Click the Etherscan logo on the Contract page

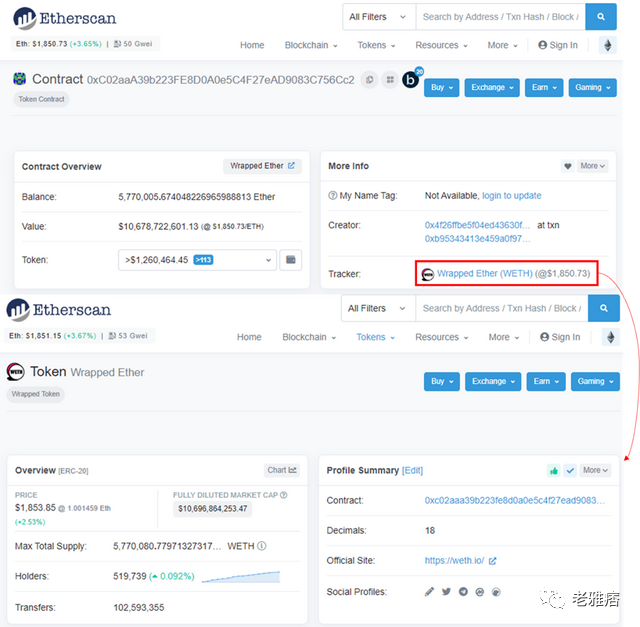click(64, 18)
